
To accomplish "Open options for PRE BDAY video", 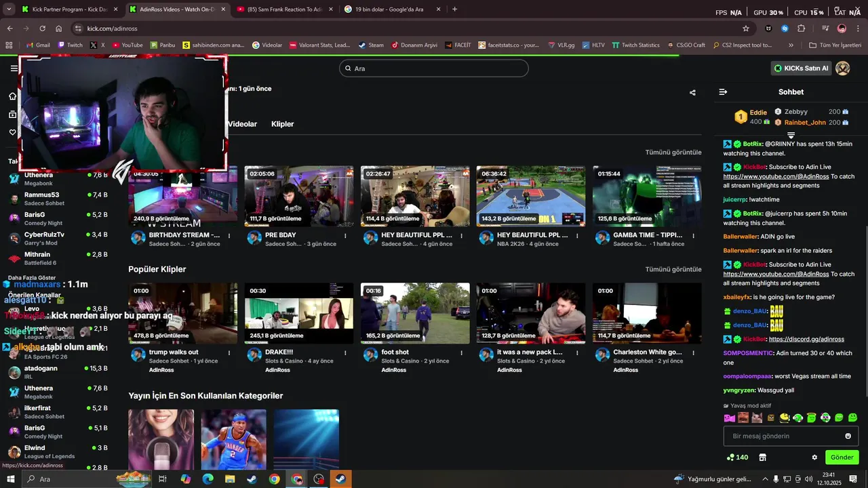I will pos(345,236).
